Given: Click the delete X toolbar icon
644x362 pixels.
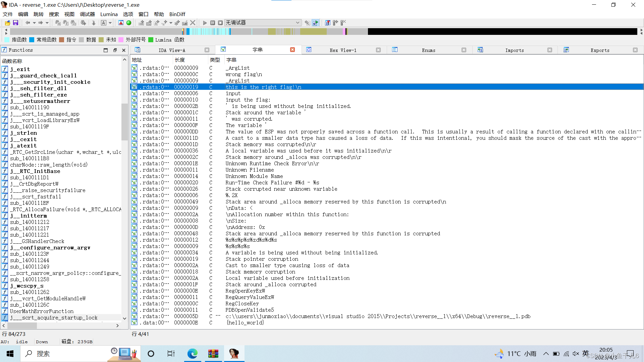Looking at the screenshot, I should coord(193,23).
